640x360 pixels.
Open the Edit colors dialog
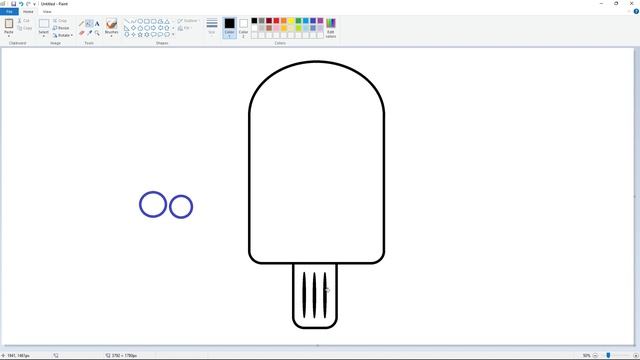331,28
